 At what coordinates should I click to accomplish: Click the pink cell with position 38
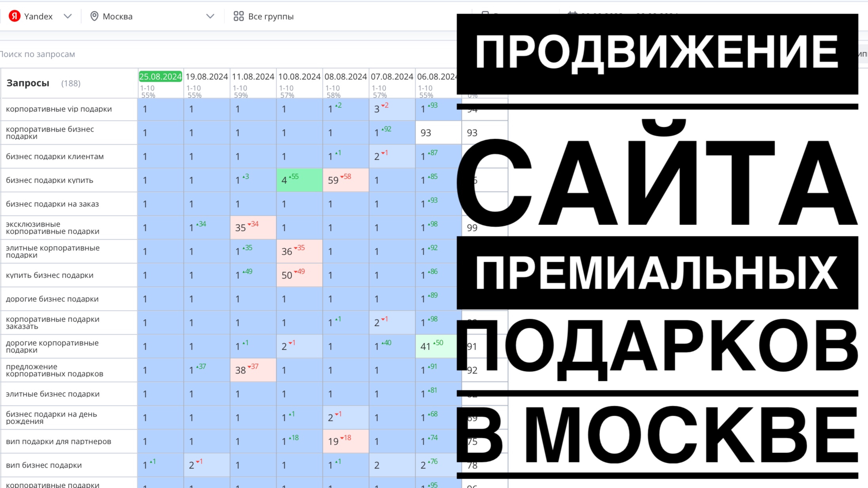click(253, 370)
